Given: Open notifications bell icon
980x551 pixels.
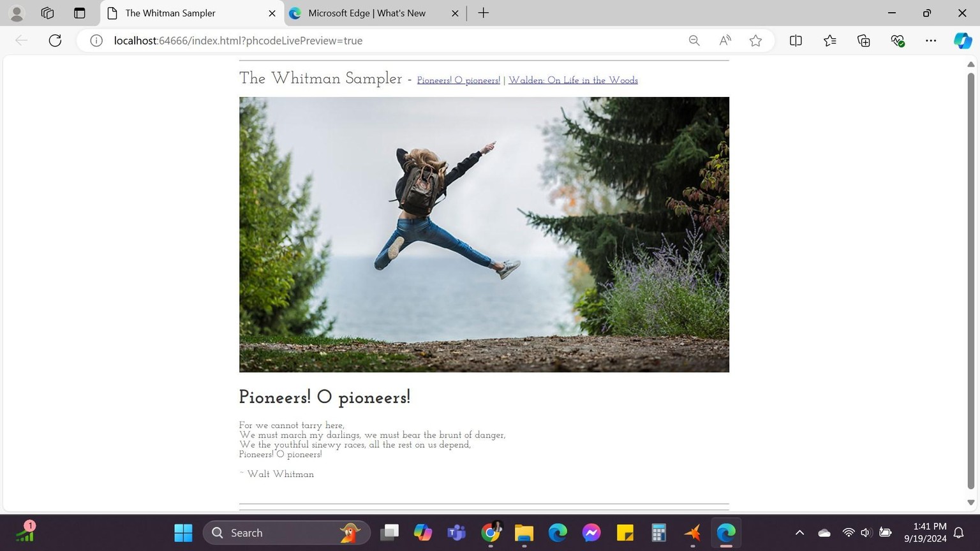Looking at the screenshot, I should click(x=958, y=533).
